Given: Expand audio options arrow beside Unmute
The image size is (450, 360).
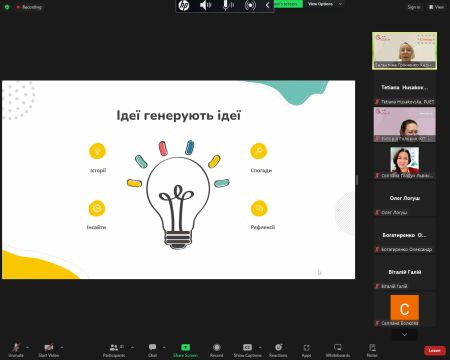Looking at the screenshot, I should pyautogui.click(x=27, y=347).
